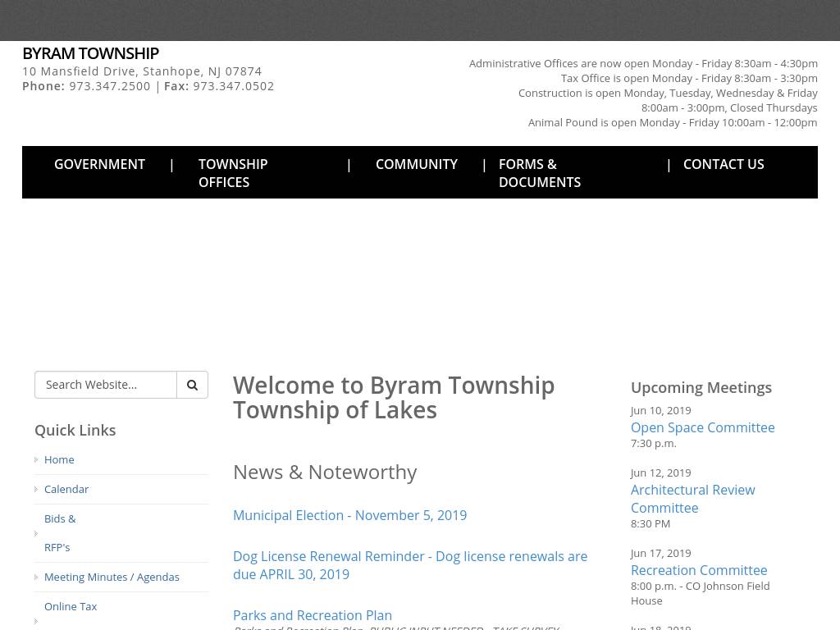This screenshot has width=840, height=630.
Task: Open the Calendar quick link
Action: pyautogui.click(x=66, y=489)
